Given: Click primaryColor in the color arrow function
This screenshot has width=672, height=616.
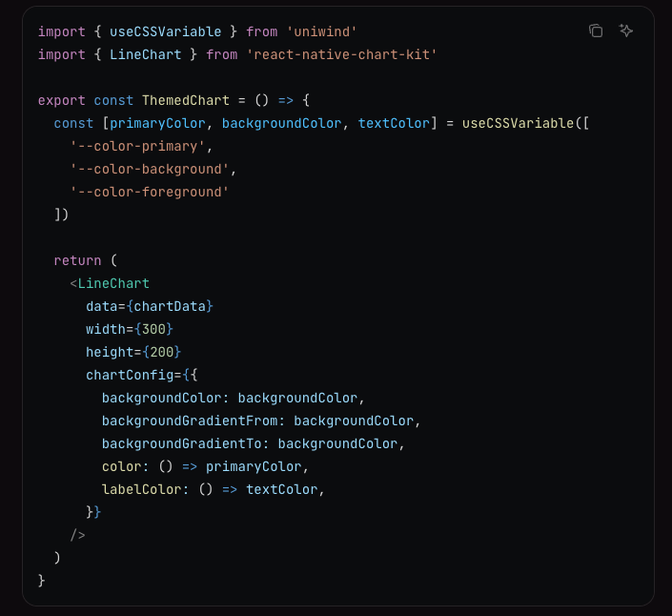Looking at the screenshot, I should pyautogui.click(x=254, y=466).
